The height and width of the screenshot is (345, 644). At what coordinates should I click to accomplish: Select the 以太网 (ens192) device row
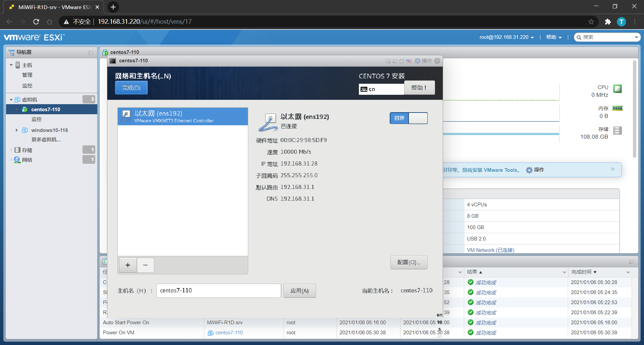point(183,117)
